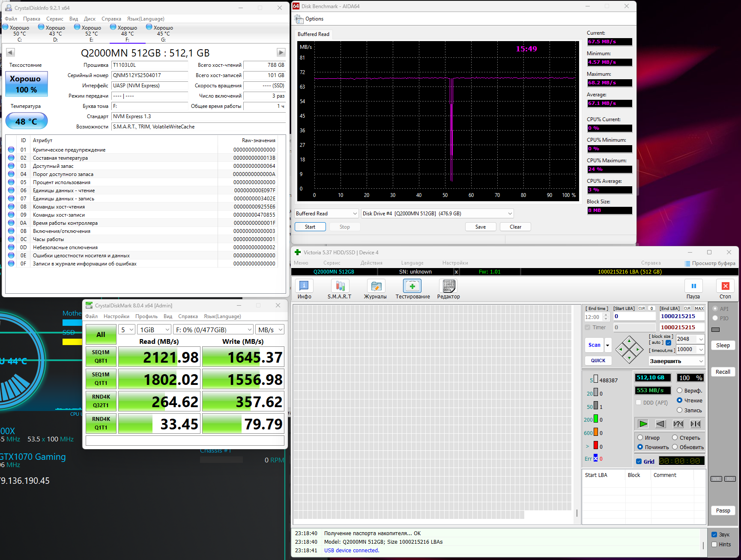Click the red Стоп icon in Victoria
This screenshot has width=741, height=560.
coord(725,286)
